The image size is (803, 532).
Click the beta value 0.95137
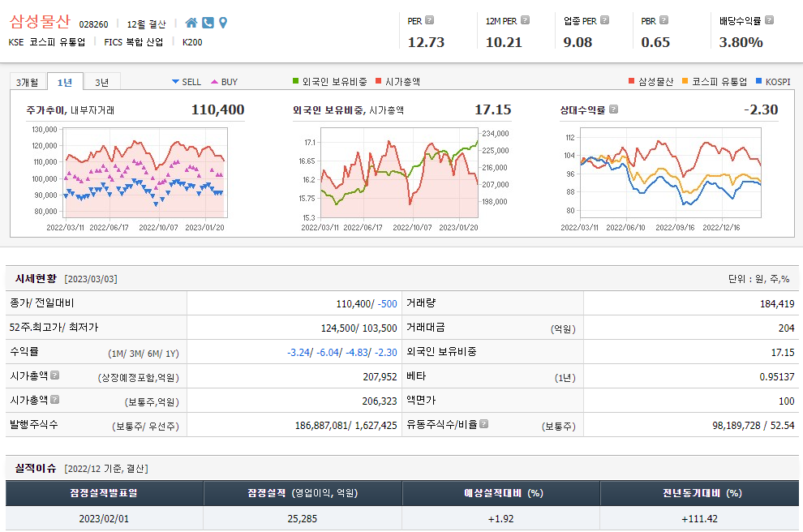(777, 376)
